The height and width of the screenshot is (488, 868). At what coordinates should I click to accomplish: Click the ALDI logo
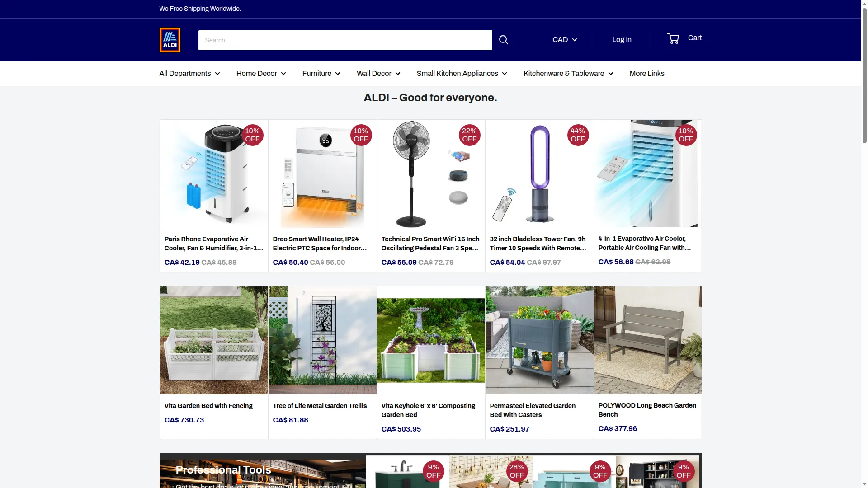coord(170,40)
